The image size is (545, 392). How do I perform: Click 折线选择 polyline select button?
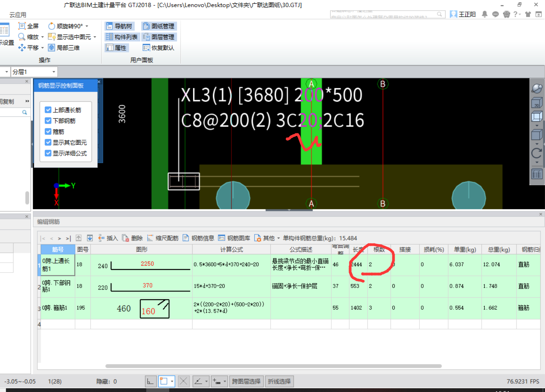279,381
